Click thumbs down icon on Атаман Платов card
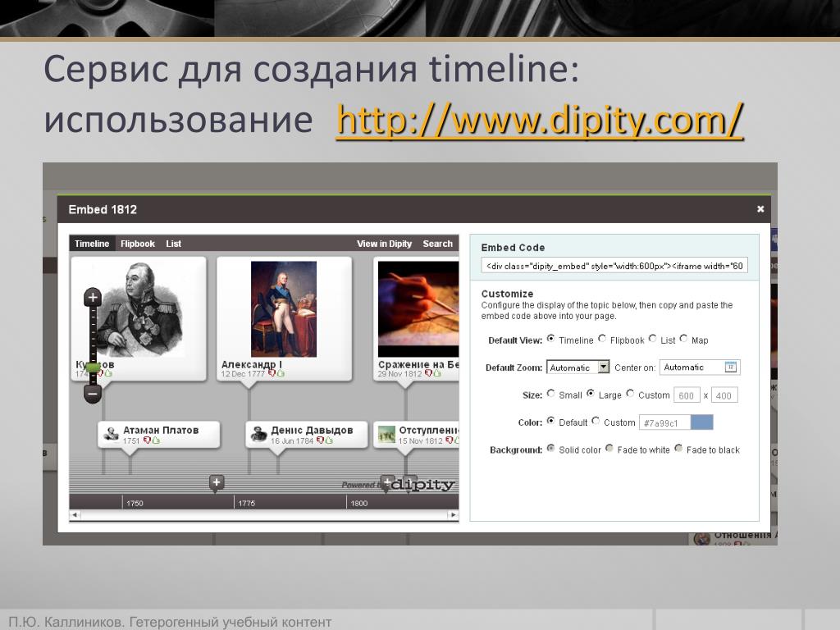This screenshot has width=840, height=630. click(147, 441)
